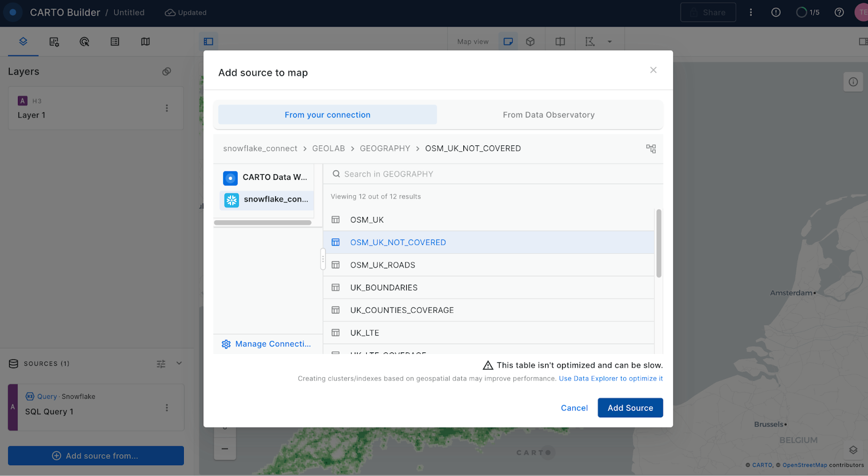The image size is (868, 476).
Task: Click the Add Source button
Action: click(630, 408)
